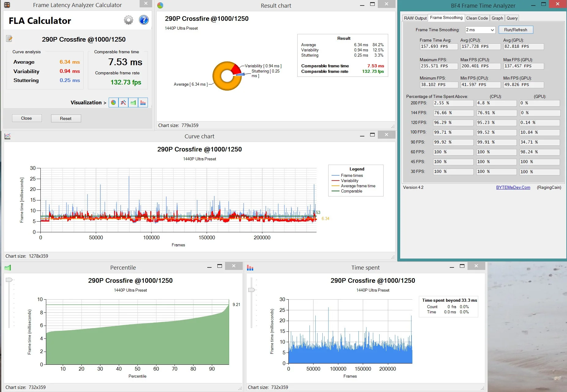Click the Maximum FPS value field
Viewport: 567px width, 392px height.
pyautogui.click(x=439, y=66)
